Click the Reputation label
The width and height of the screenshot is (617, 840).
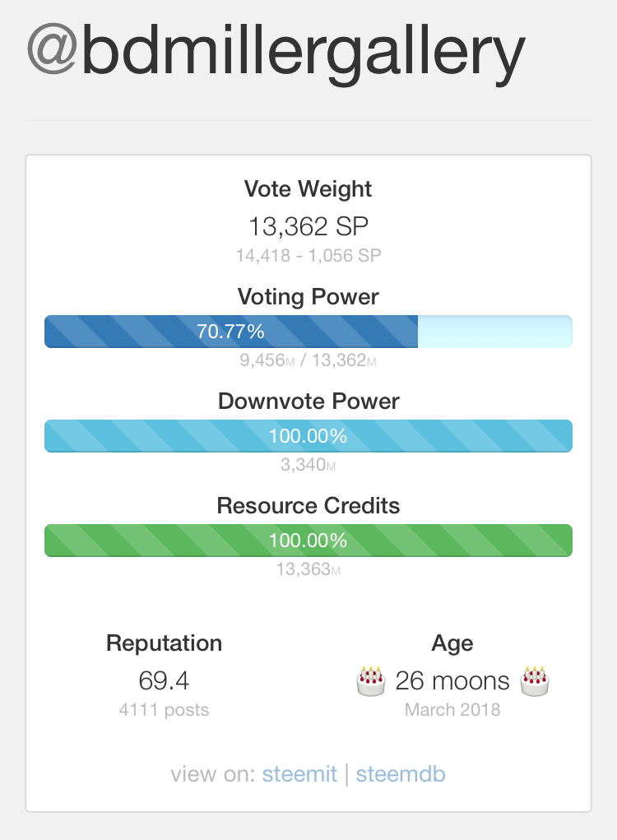coord(164,643)
